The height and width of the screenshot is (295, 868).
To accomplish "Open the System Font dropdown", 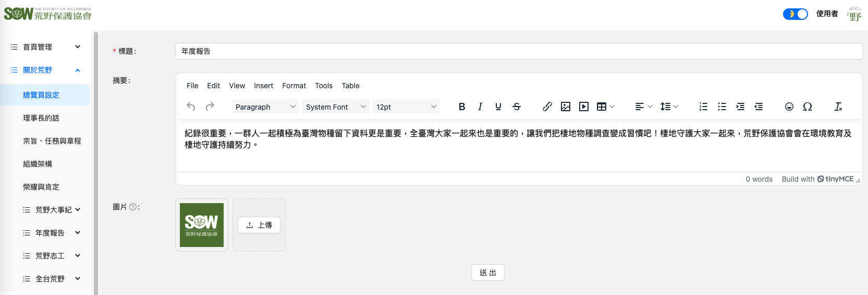I will [335, 107].
